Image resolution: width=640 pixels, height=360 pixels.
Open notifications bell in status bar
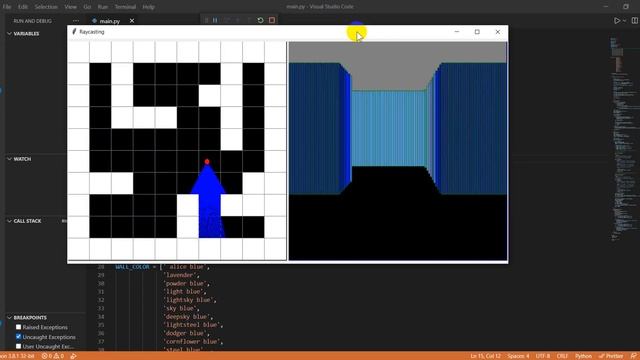pos(633,356)
